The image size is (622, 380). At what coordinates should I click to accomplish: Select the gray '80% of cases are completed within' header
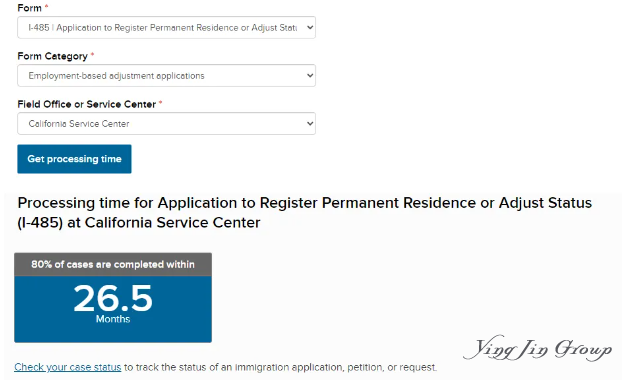[x=113, y=264]
